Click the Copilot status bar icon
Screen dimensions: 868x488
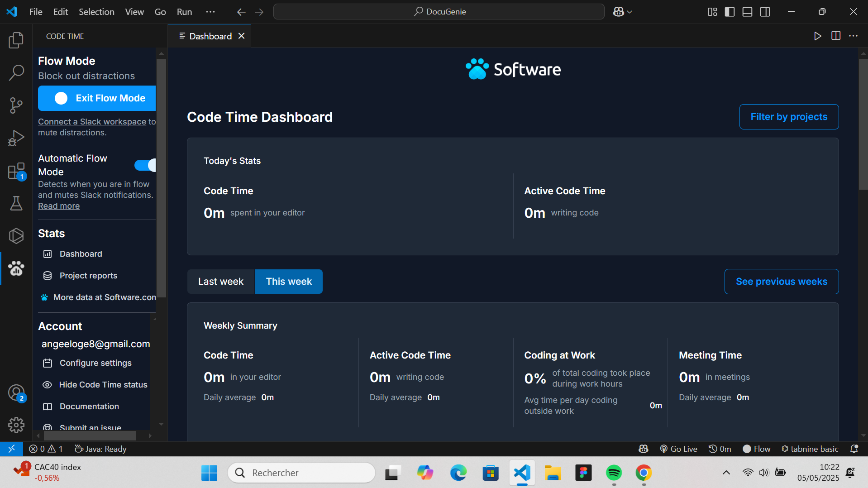pyautogui.click(x=644, y=449)
